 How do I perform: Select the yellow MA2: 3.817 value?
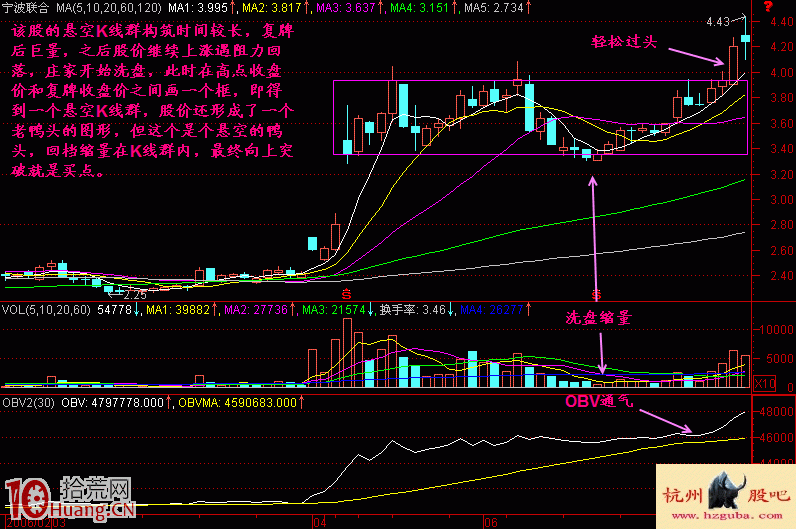272,8
